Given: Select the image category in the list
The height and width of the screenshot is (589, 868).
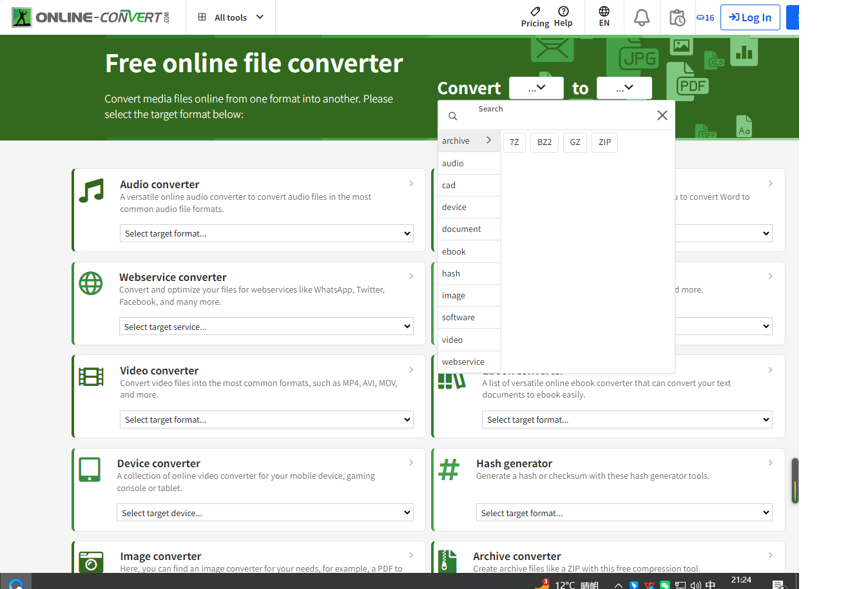Looking at the screenshot, I should [x=454, y=296].
